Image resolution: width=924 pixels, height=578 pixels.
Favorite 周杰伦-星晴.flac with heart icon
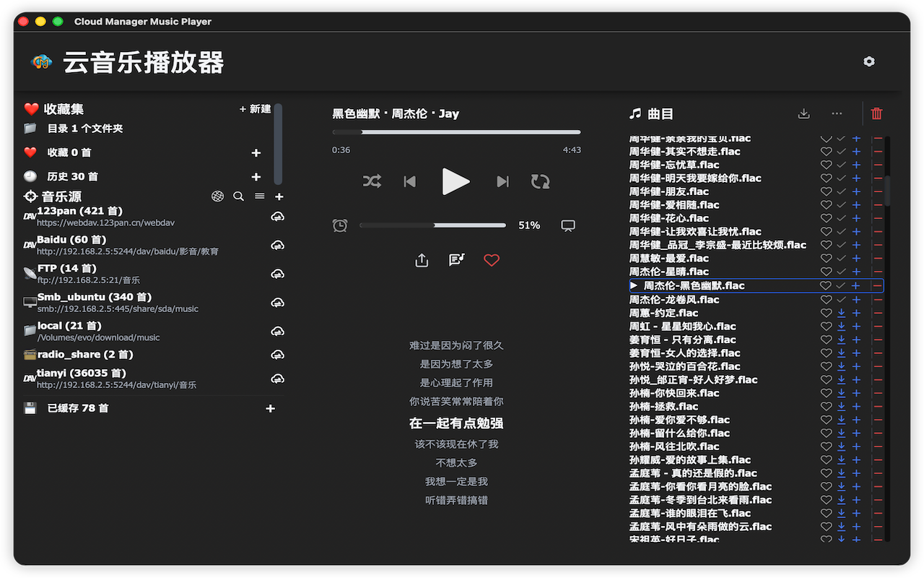(826, 272)
